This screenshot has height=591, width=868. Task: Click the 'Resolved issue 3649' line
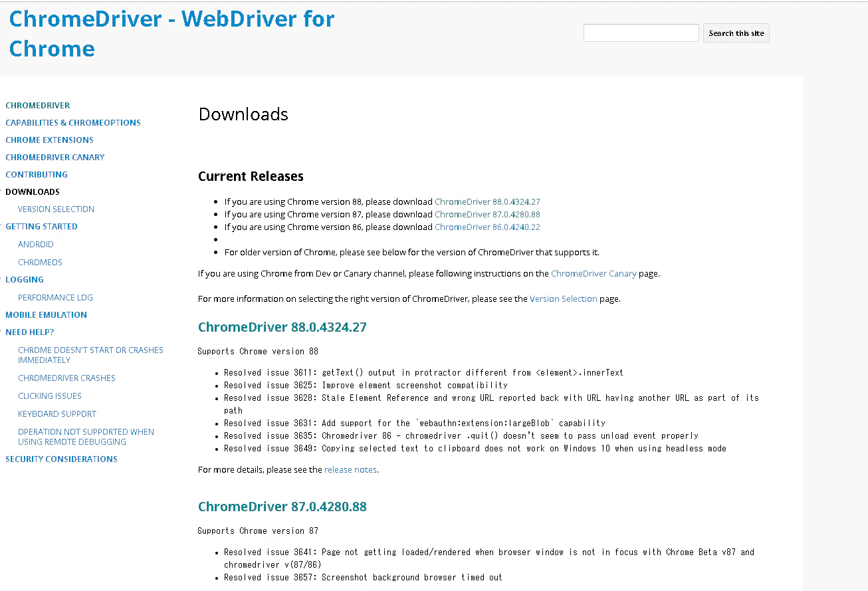click(x=475, y=448)
